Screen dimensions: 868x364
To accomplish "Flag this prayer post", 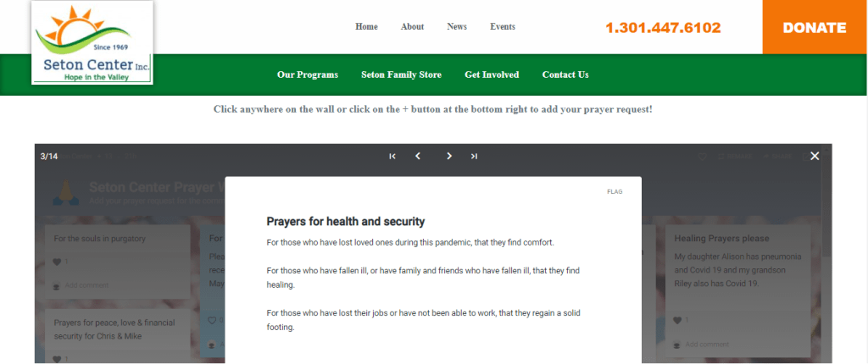I will pyautogui.click(x=615, y=192).
